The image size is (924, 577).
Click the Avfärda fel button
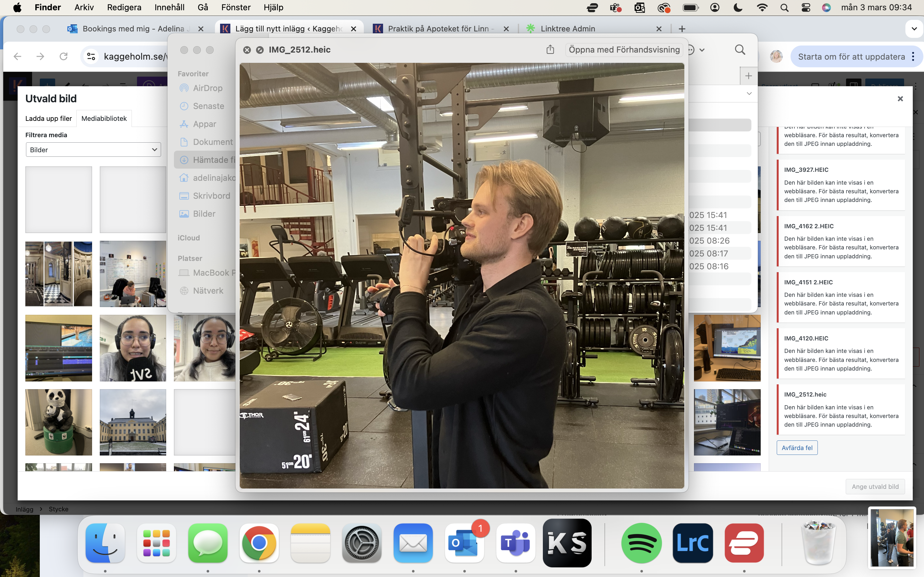(x=797, y=447)
